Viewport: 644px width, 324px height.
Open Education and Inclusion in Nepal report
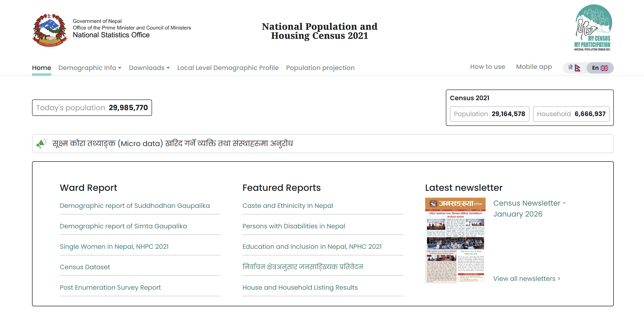[312, 247]
